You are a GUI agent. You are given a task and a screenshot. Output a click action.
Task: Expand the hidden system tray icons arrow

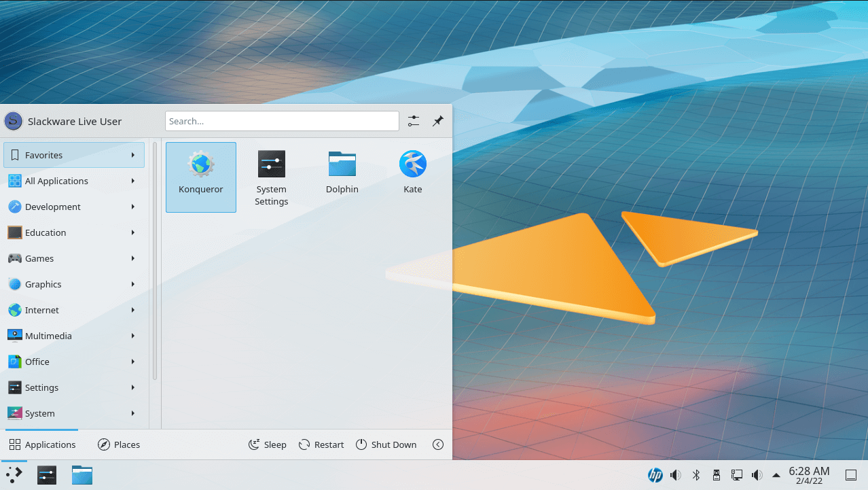776,475
